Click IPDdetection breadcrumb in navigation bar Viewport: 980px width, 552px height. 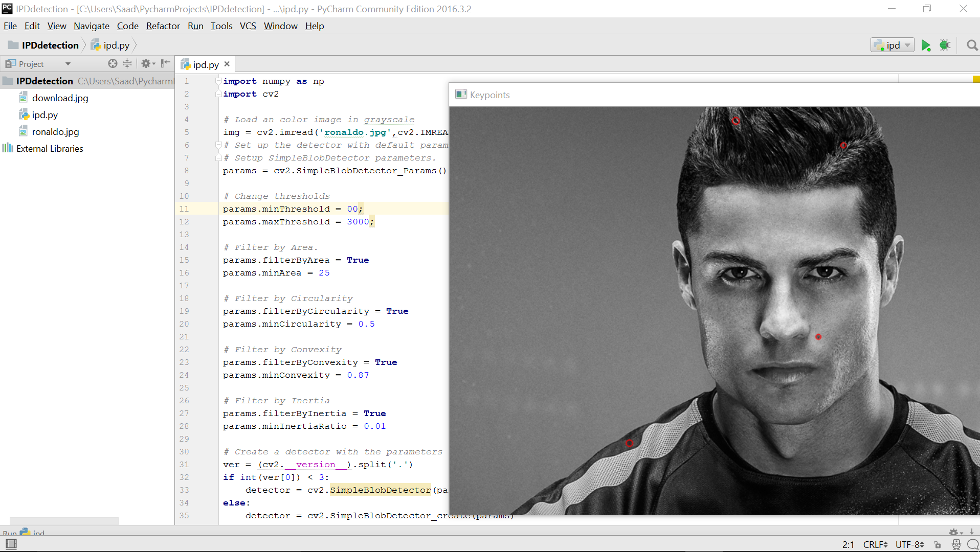50,45
